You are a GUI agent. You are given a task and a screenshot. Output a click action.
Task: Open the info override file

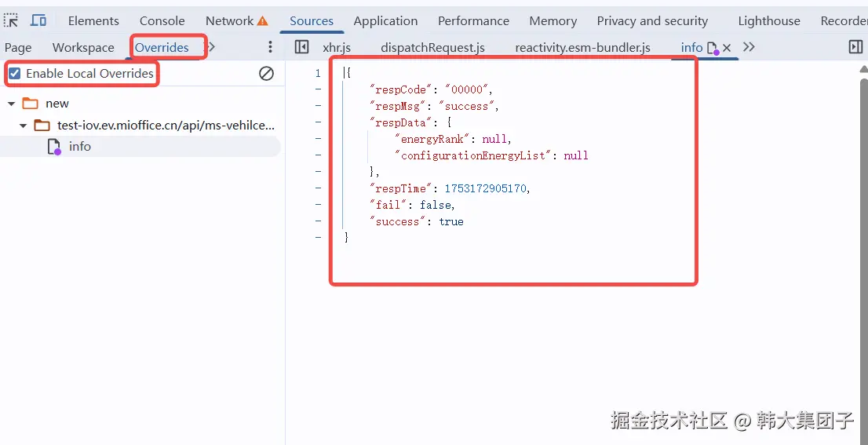point(80,146)
